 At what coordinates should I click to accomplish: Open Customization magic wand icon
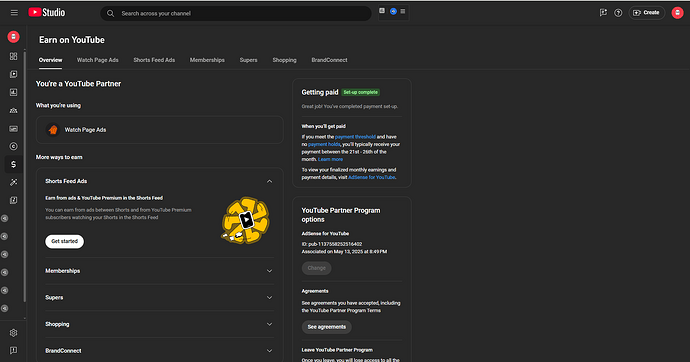click(x=13, y=182)
